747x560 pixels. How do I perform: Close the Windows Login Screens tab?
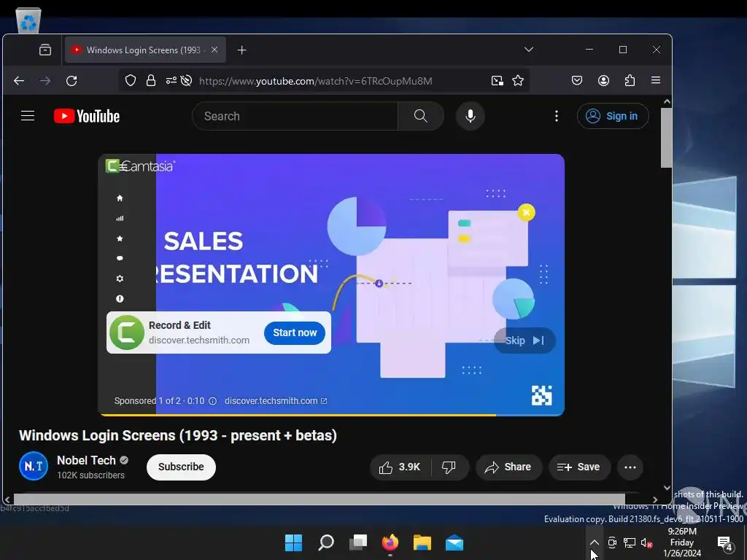pos(214,50)
